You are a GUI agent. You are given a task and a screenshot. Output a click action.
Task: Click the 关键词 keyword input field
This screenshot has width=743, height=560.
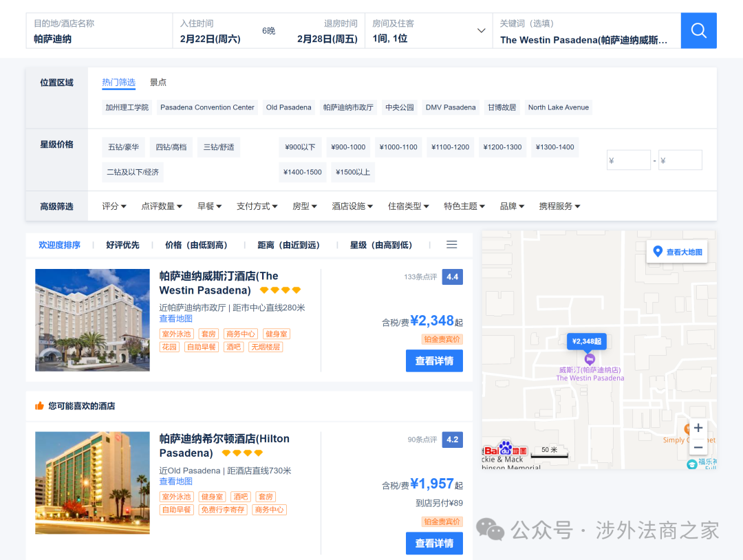tap(587, 31)
